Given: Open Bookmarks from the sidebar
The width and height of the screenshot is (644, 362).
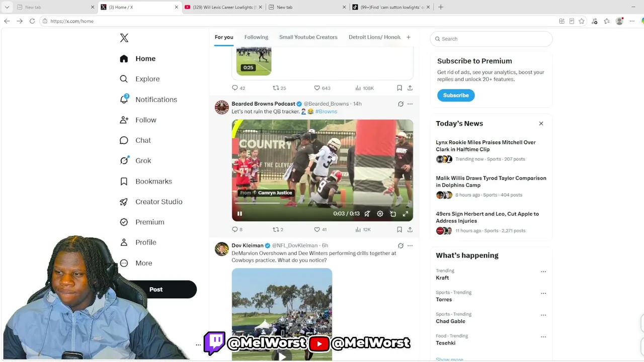Looking at the screenshot, I should coord(146,182).
